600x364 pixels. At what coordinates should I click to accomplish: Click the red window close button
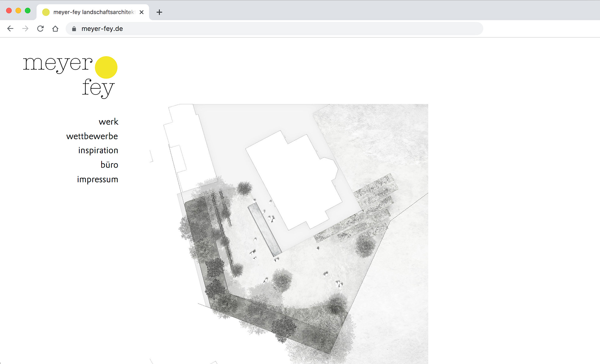9,11
